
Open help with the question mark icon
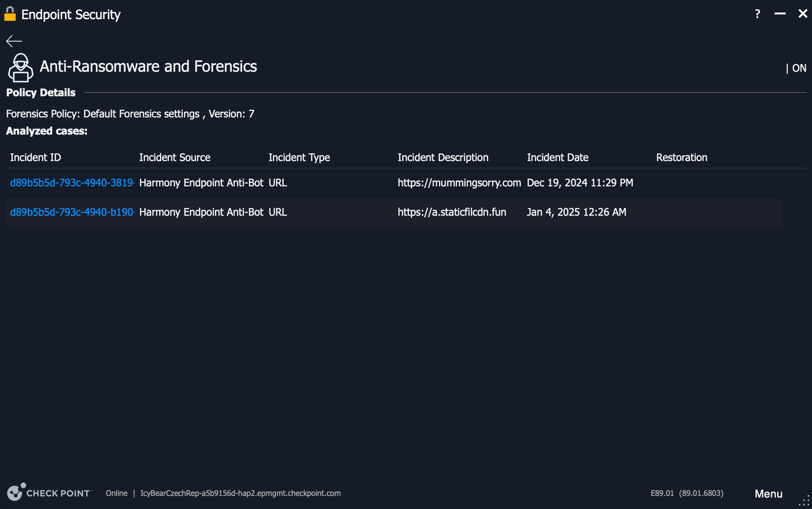[x=757, y=14]
